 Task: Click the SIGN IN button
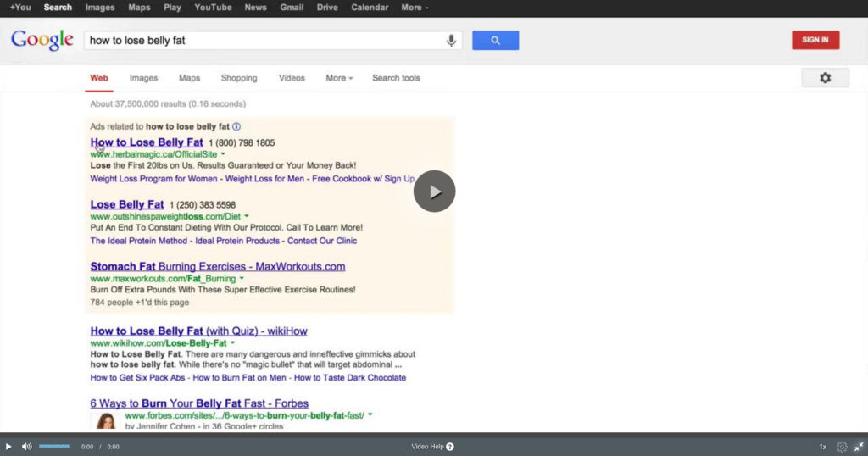815,40
